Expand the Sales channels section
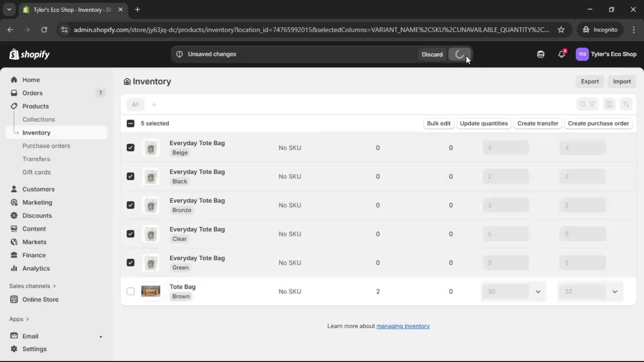 tap(32, 286)
